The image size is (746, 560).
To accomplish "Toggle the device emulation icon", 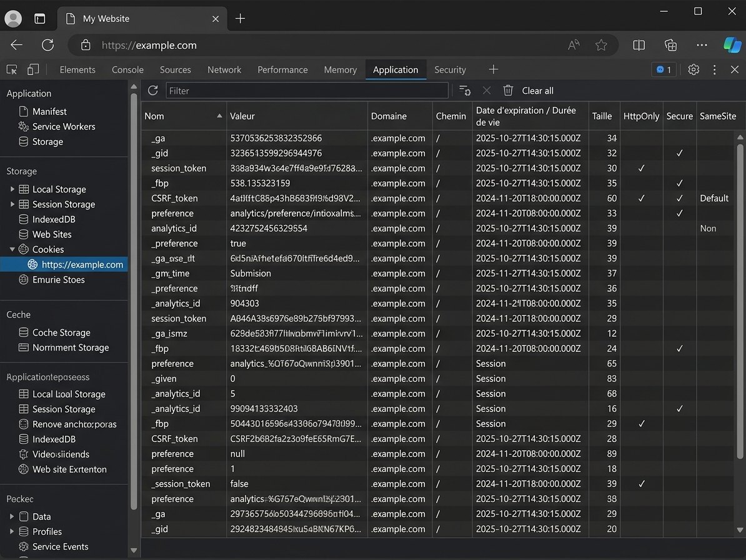I will coord(33,70).
